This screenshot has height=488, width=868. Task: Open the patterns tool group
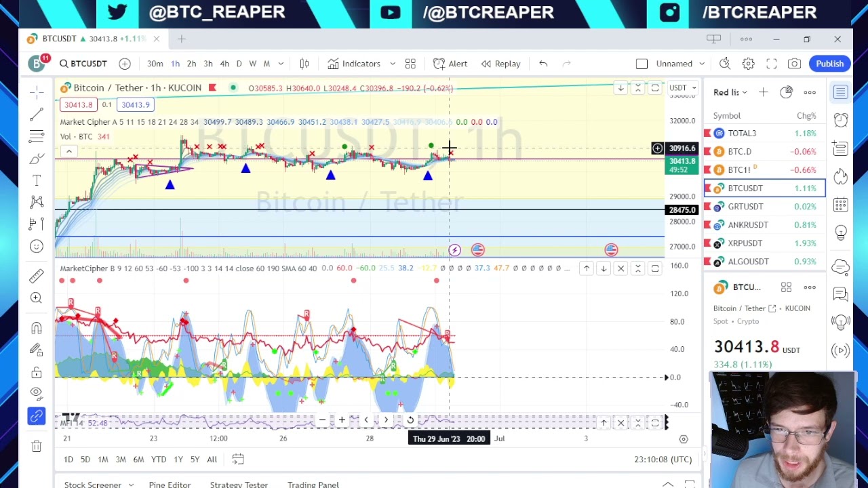point(37,202)
